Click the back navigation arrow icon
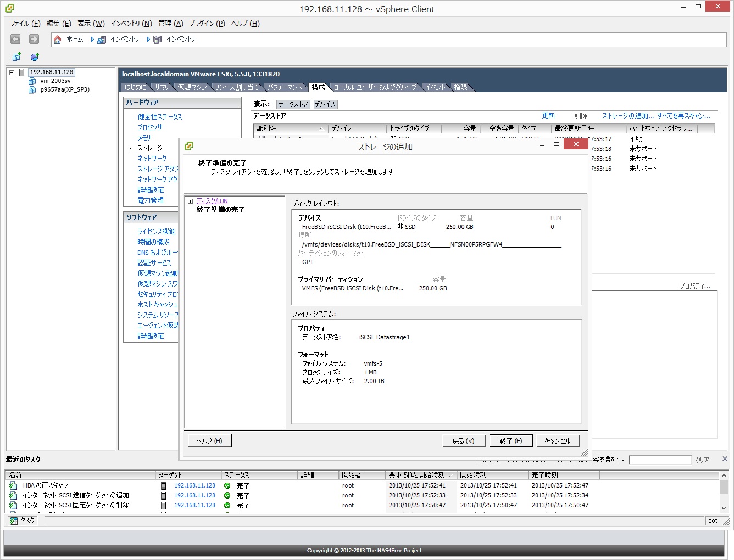 (15, 39)
